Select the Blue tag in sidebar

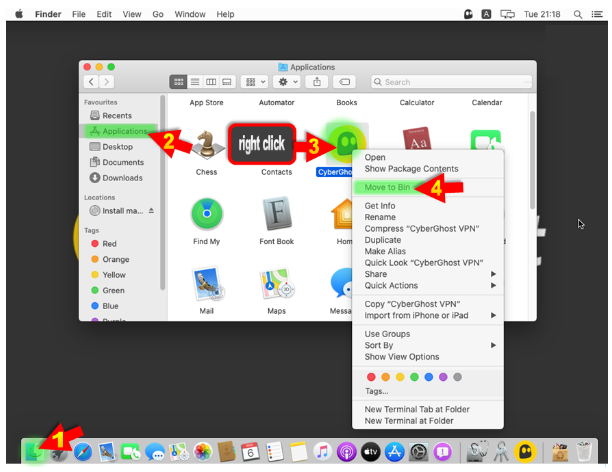(105, 306)
